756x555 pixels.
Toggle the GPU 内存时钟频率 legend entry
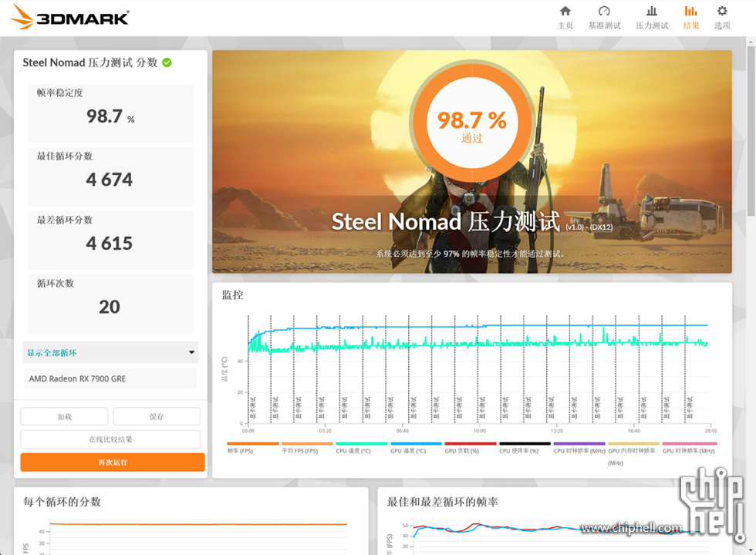[x=633, y=454]
